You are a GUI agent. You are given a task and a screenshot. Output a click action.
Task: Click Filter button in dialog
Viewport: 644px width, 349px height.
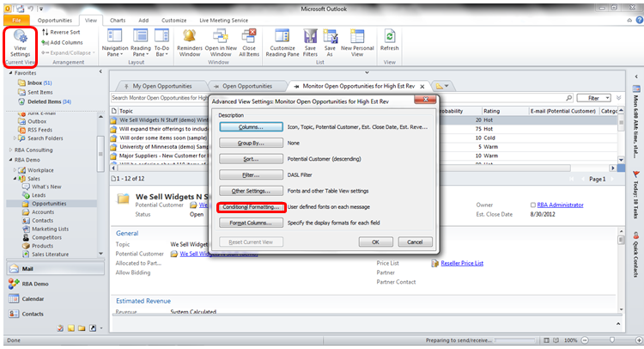pyautogui.click(x=251, y=175)
